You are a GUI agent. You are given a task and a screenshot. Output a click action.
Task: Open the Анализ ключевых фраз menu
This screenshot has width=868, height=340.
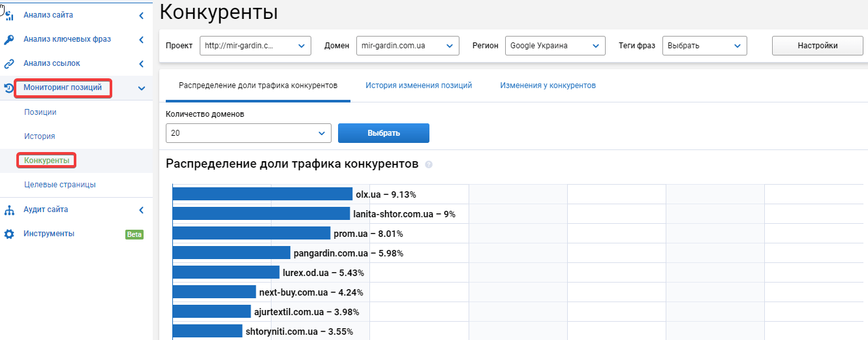67,39
